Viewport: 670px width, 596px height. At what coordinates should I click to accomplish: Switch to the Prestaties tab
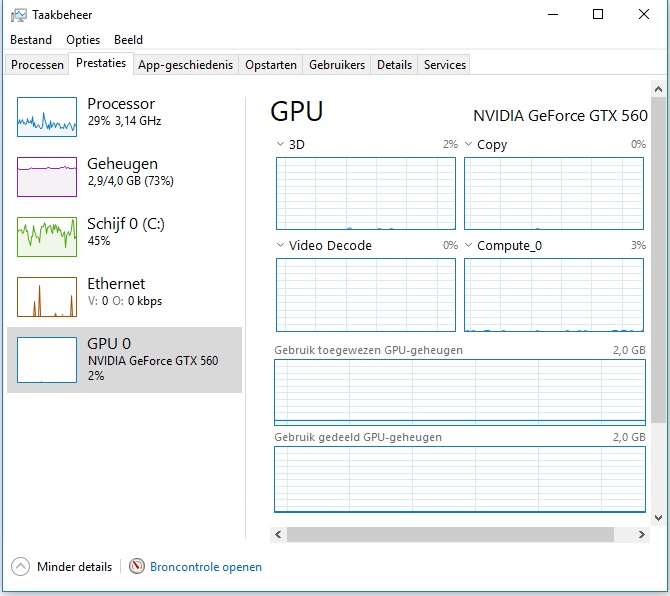coord(101,63)
